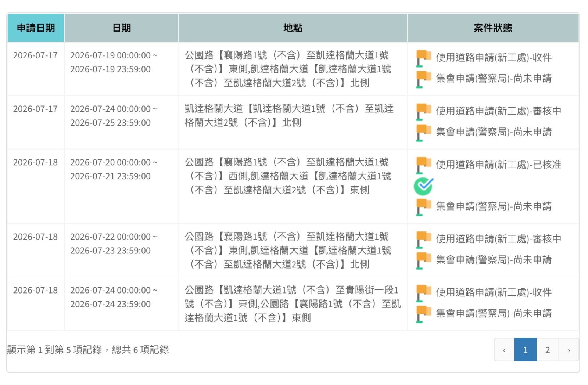Click 集會申請 flag icon in 07-24 to 07-25 row

pos(423,133)
